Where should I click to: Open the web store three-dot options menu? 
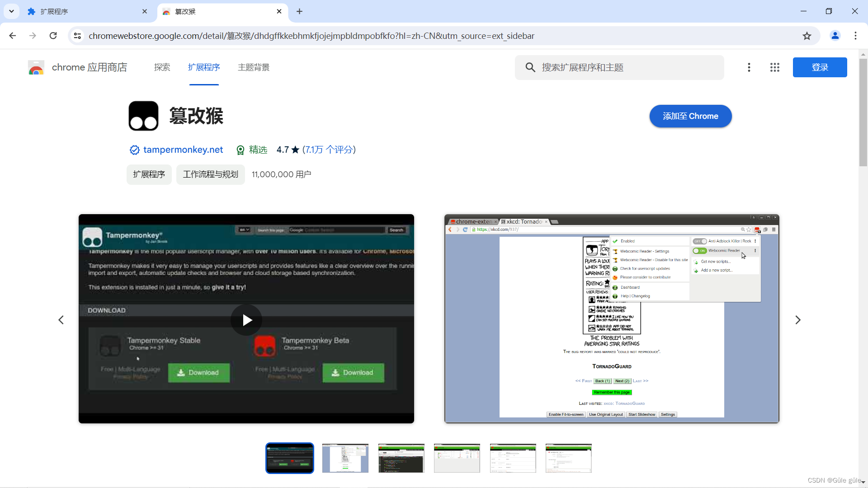click(749, 67)
